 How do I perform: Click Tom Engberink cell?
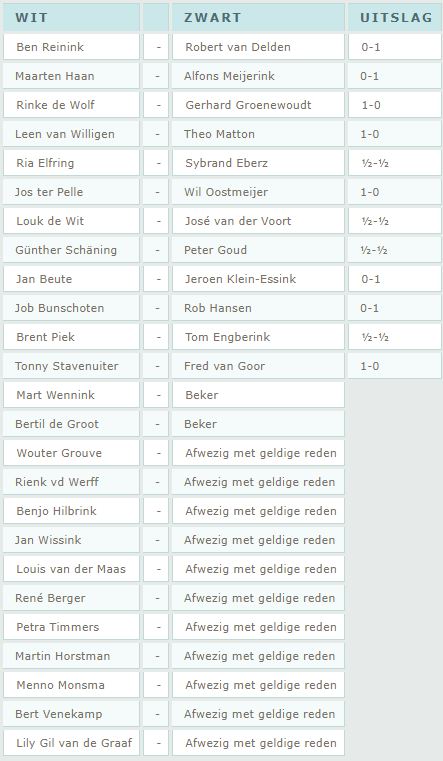click(258, 337)
